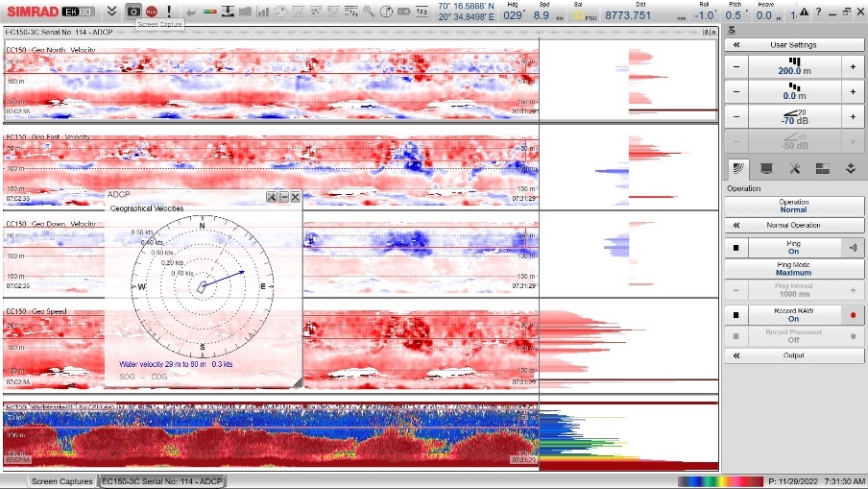868x489 pixels.
Task: Increase the 200.0 m range with plus
Action: 852,66
